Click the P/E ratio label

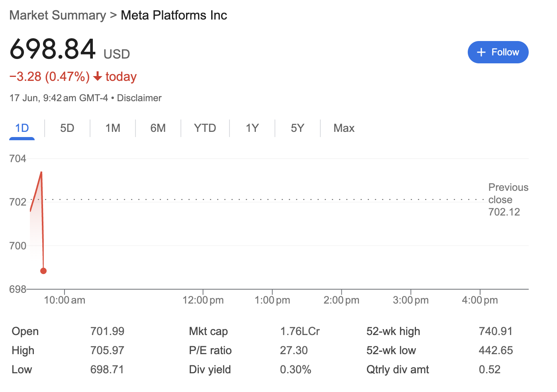pos(210,350)
